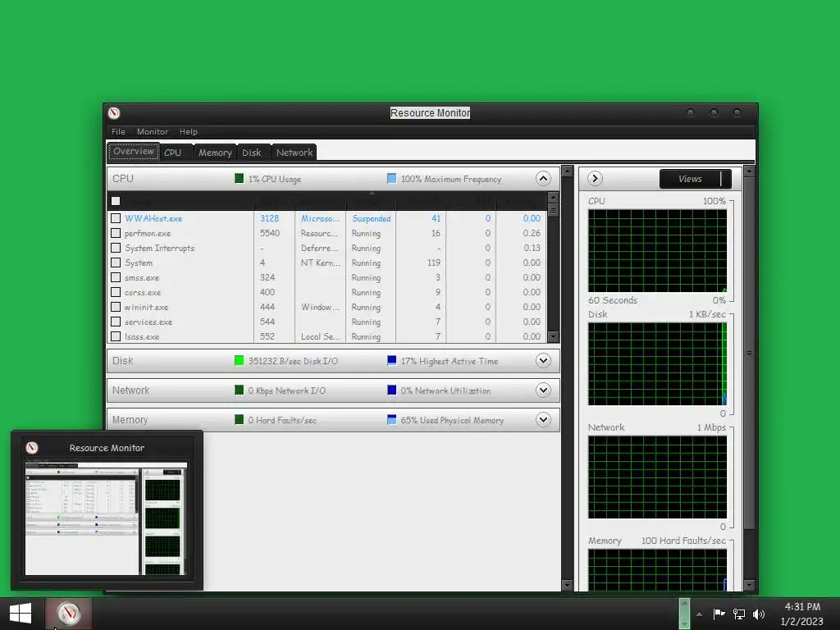This screenshot has height=630, width=840.
Task: Click the blue Maximum Frequency indicator square
Action: click(391, 178)
